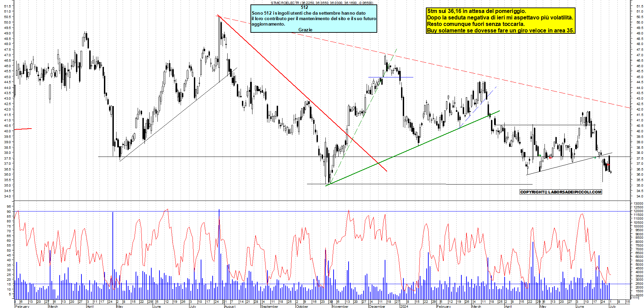Select the dashed green steep trendline
Viewport: 644px width, 308px height.
(x=363, y=116)
